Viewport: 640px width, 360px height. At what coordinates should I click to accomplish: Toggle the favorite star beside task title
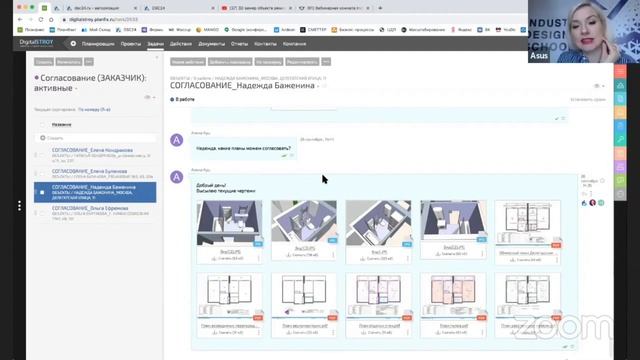pos(324,86)
